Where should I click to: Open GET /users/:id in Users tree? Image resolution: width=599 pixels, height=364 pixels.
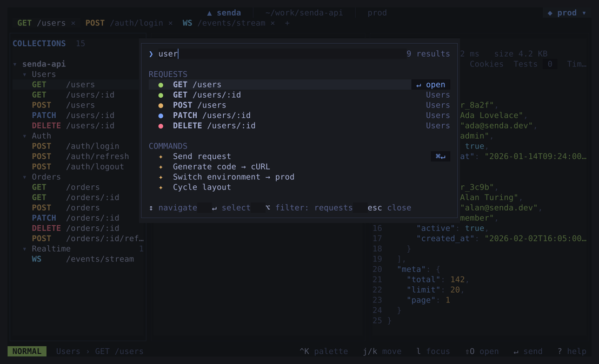click(78, 95)
